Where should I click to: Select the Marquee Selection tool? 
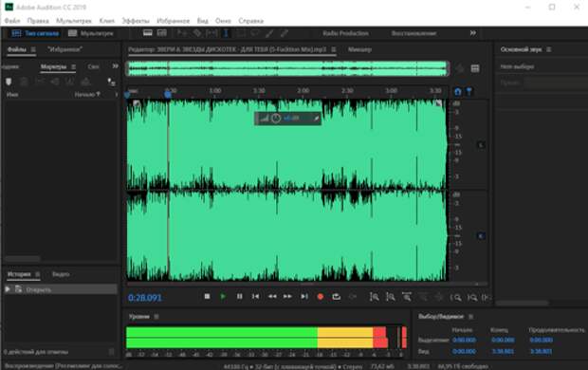[241, 33]
